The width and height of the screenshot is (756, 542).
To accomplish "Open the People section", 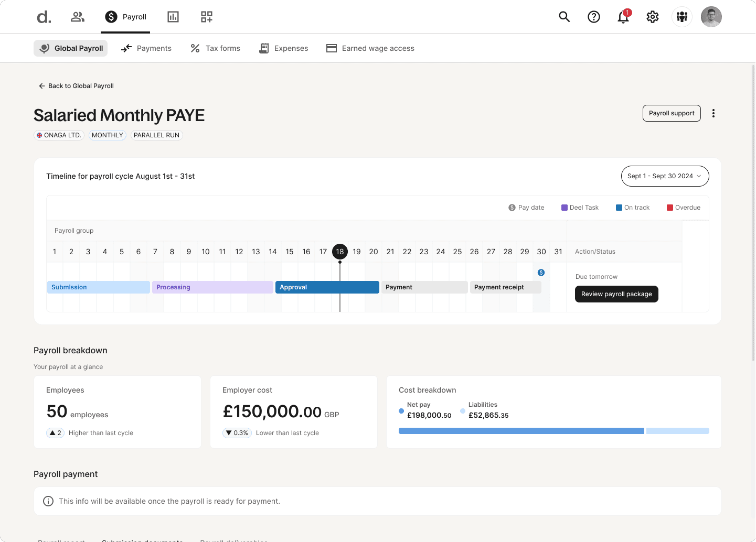I will pos(77,16).
